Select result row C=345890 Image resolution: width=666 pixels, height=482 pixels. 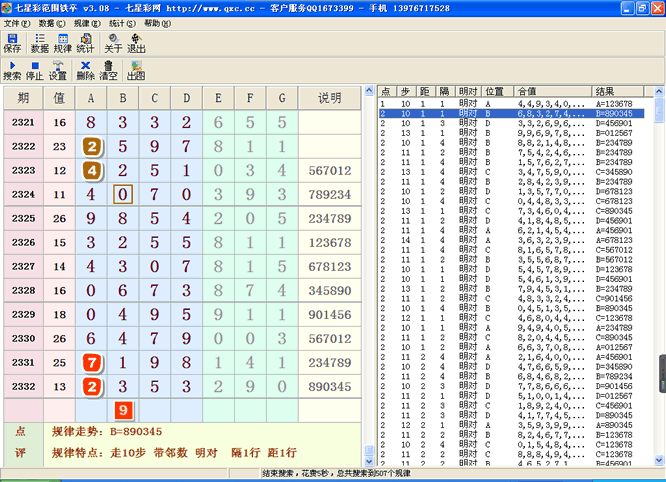point(511,172)
